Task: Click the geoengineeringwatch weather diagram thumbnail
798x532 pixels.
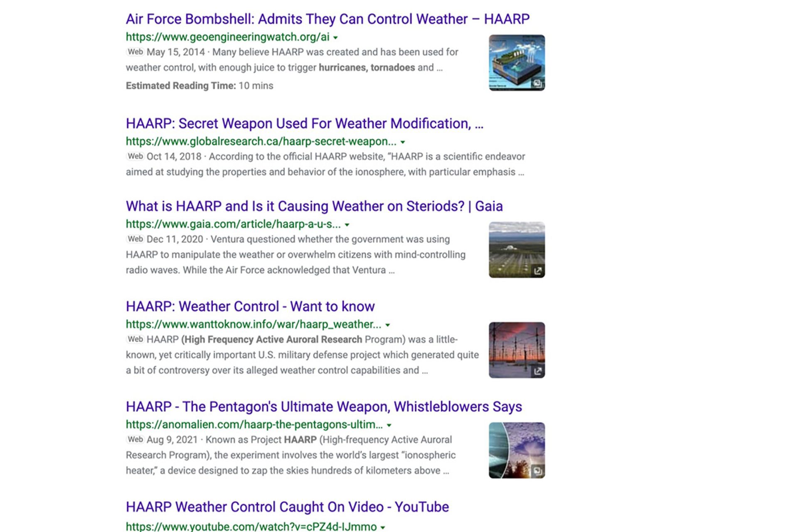Action: click(x=516, y=62)
